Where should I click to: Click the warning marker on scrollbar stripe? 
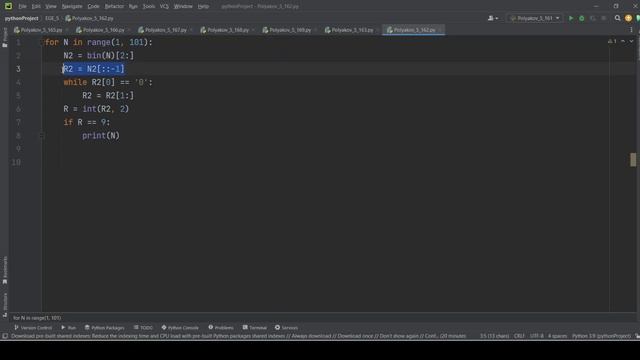[633, 160]
